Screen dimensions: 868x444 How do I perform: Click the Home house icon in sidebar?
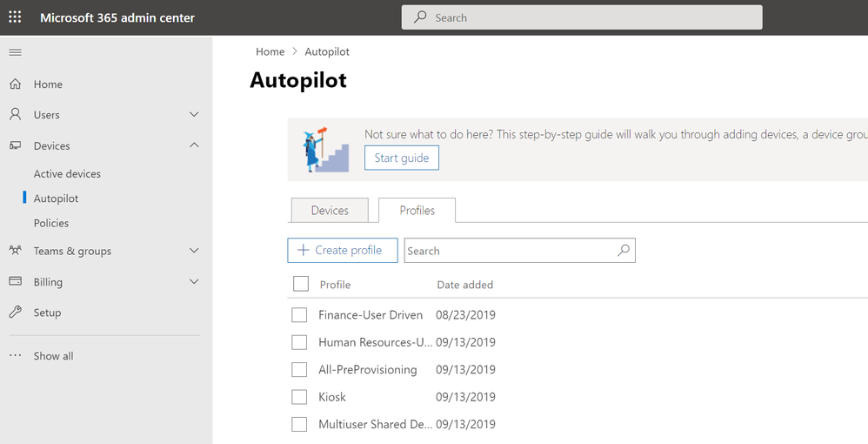15,84
